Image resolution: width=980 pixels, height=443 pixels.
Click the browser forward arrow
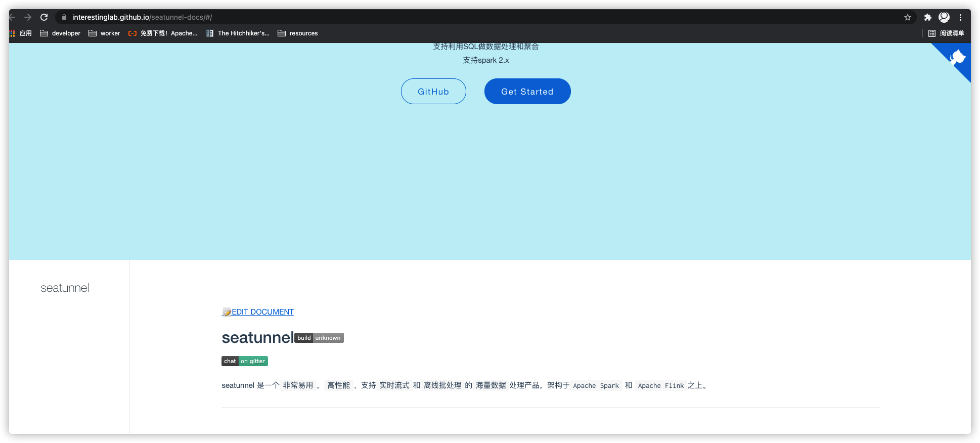(28, 17)
